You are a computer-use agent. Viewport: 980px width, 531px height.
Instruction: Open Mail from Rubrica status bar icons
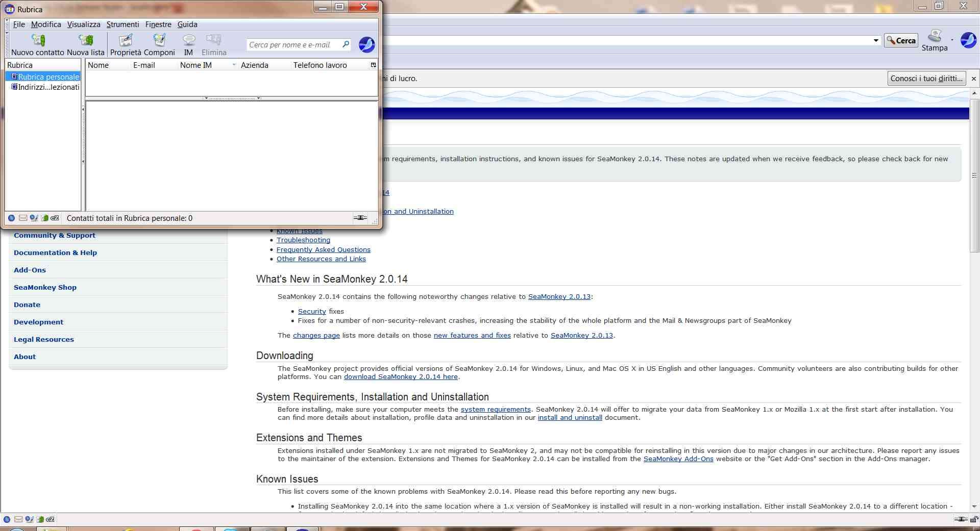coord(23,218)
